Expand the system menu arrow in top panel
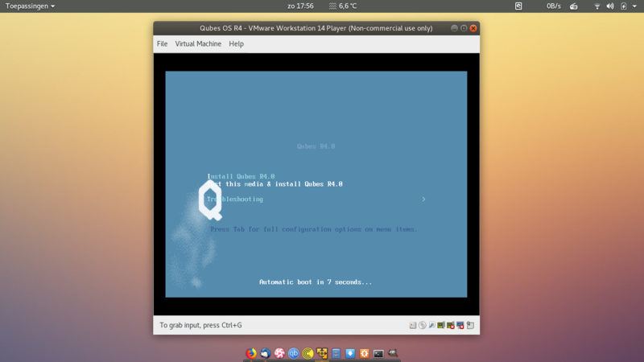Screen dimensions: 644x362 pyautogui.click(x=634, y=6)
